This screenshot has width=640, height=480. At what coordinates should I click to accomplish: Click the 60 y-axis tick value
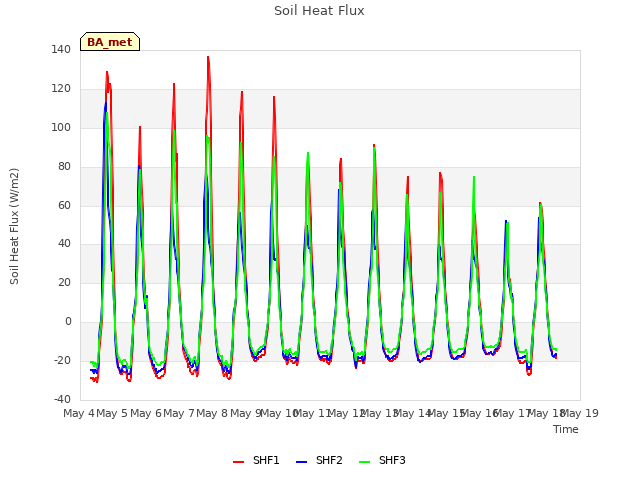click(x=64, y=205)
